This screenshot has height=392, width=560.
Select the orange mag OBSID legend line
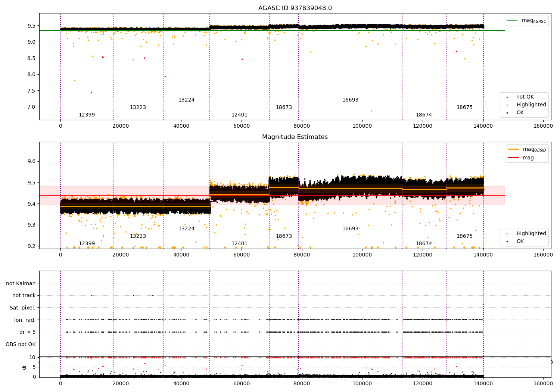(514, 149)
